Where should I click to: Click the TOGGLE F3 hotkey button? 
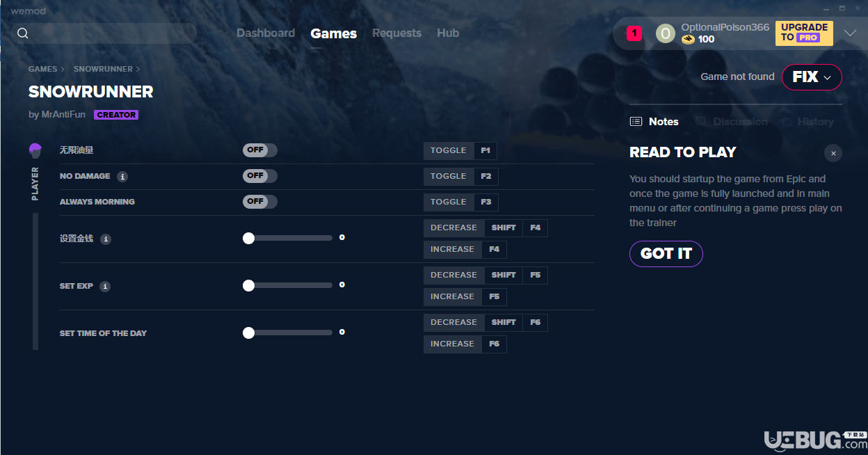click(x=461, y=202)
